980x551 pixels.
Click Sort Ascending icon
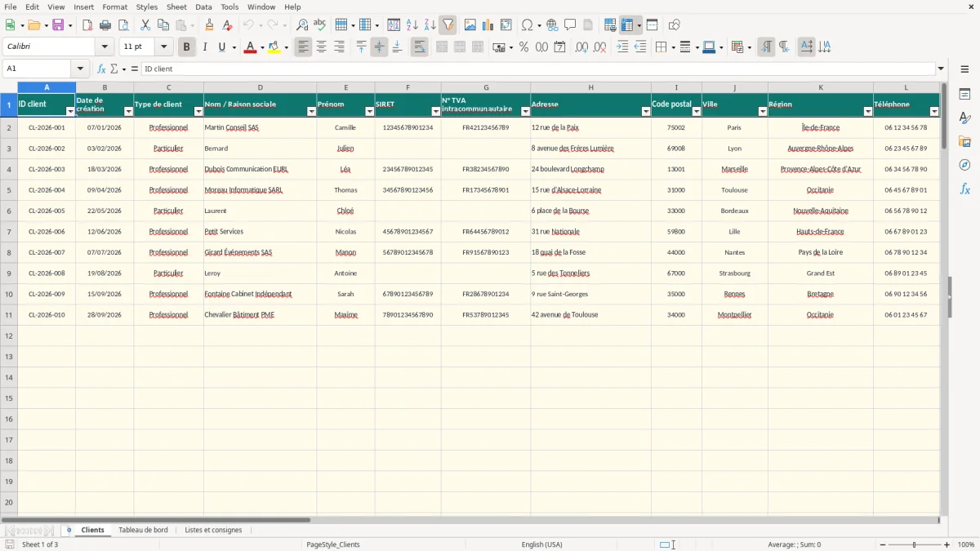click(412, 25)
